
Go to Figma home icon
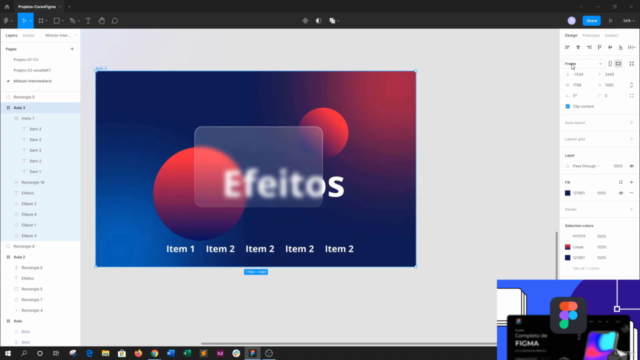pos(7,7)
